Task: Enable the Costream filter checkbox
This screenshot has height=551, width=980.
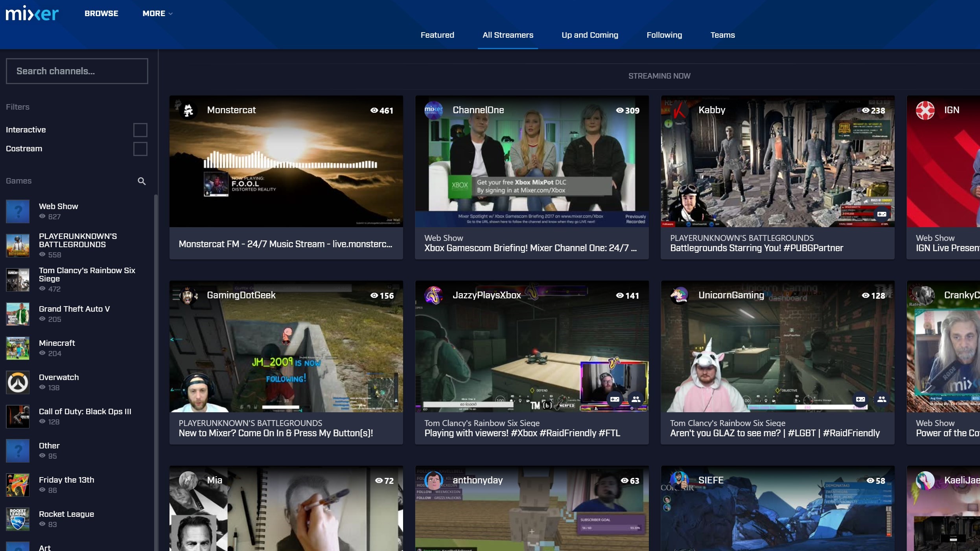Action: click(x=140, y=149)
